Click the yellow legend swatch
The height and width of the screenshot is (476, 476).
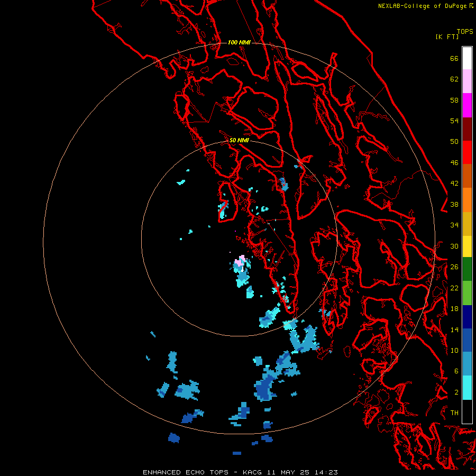click(x=467, y=246)
